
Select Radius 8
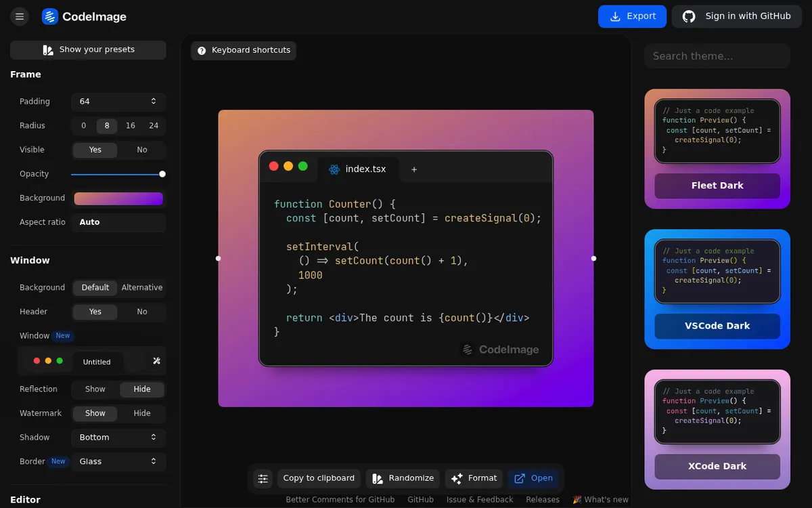(x=107, y=126)
